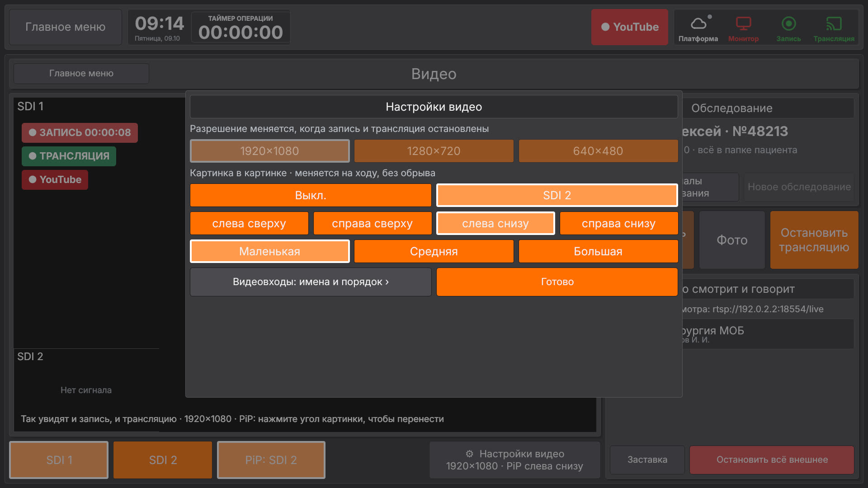Set PiP position справа сверху

(x=373, y=223)
